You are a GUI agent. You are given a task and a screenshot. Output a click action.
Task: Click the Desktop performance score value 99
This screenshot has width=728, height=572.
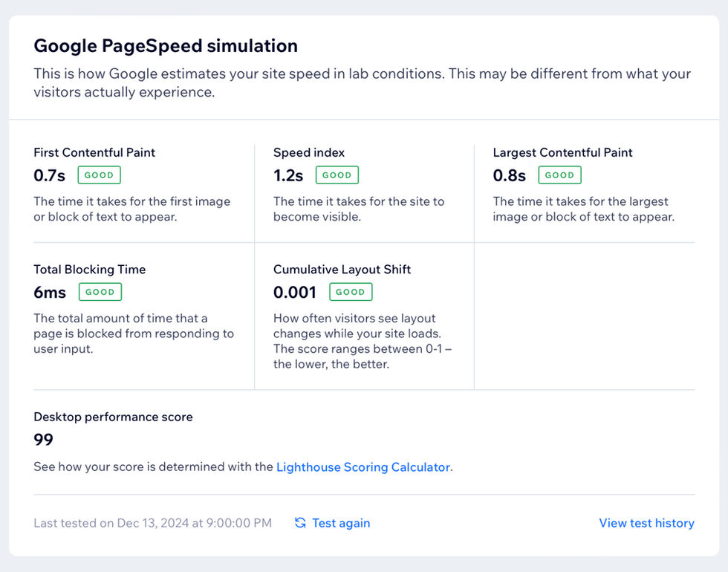point(44,440)
